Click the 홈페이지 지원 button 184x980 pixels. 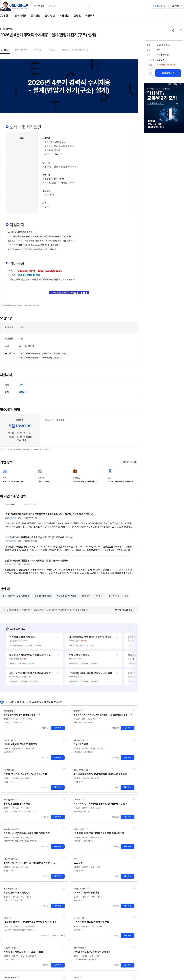coord(168,73)
